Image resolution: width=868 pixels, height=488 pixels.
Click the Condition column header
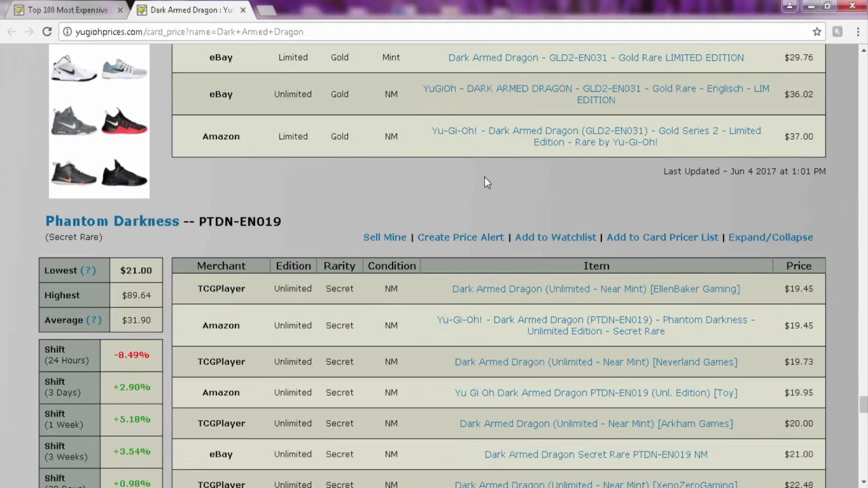(391, 266)
